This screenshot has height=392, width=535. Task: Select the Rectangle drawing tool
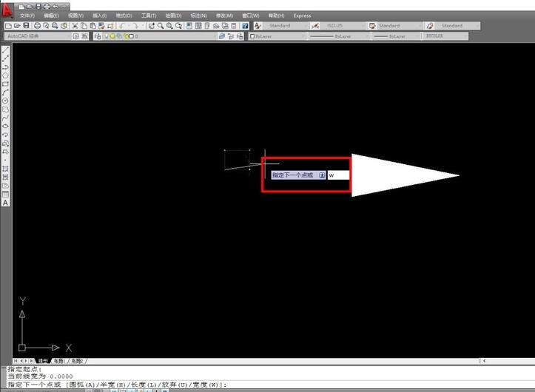(x=6, y=84)
